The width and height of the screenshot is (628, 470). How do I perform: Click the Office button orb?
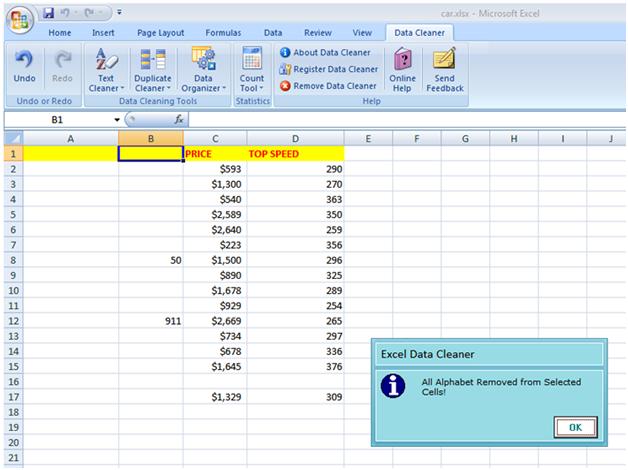coord(19,20)
